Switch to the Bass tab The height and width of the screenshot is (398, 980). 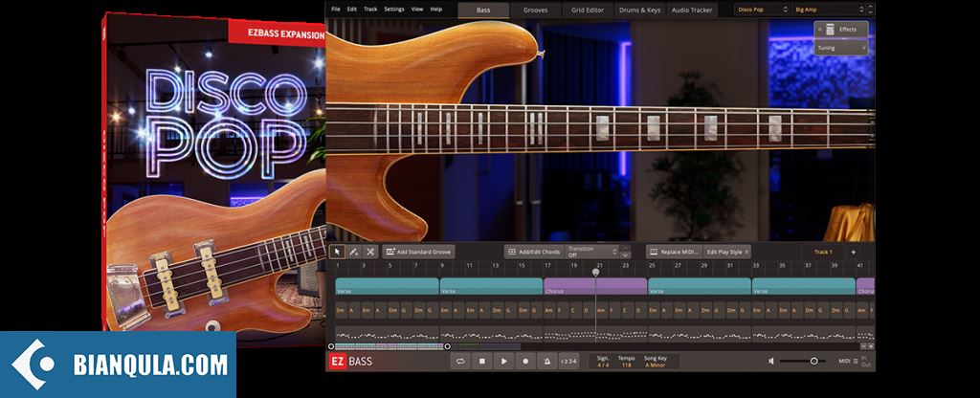(483, 10)
